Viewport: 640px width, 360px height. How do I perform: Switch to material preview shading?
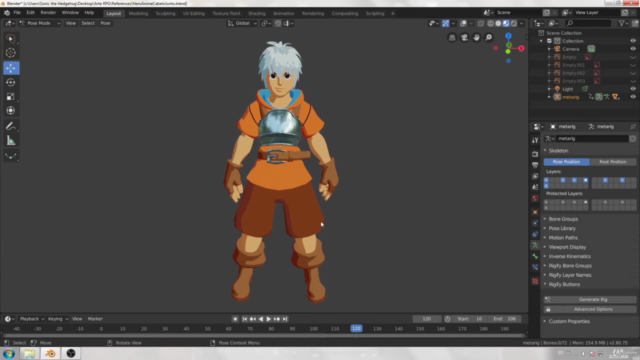(506, 24)
